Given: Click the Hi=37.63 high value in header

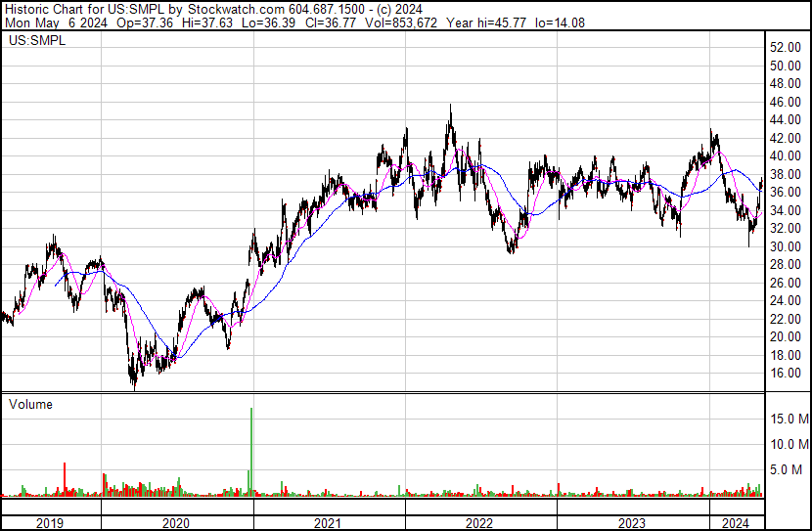Looking at the screenshot, I should (x=207, y=22).
